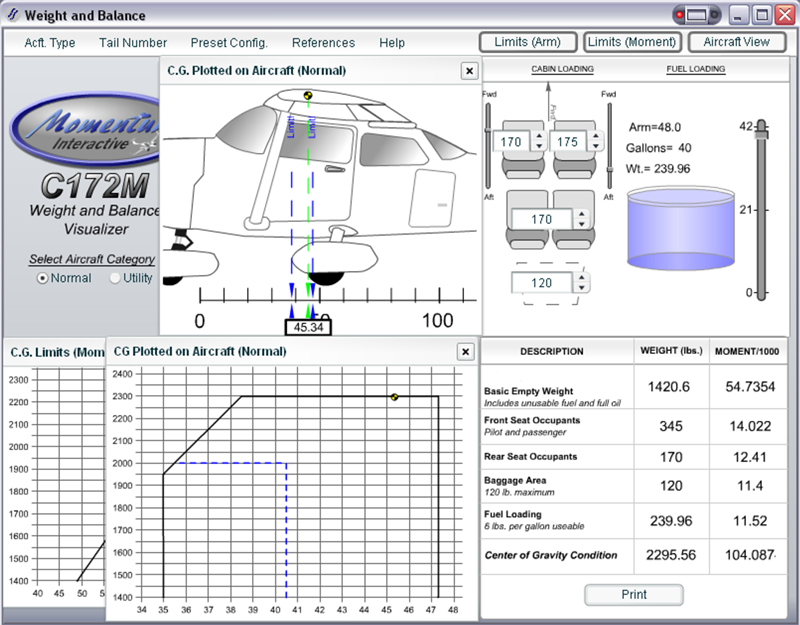The height and width of the screenshot is (625, 800).
Task: Click the Limits (Arm) button
Action: pos(528,42)
